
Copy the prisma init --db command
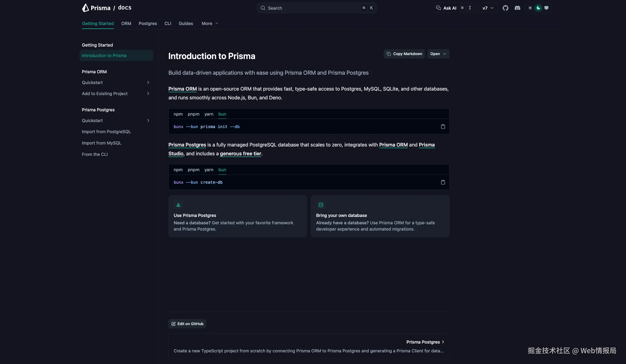click(x=443, y=127)
